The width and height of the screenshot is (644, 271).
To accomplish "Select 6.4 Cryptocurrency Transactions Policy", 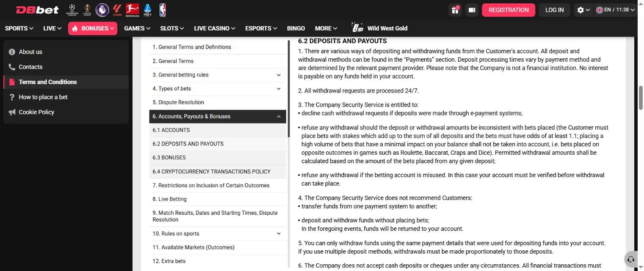I will coord(218,172).
